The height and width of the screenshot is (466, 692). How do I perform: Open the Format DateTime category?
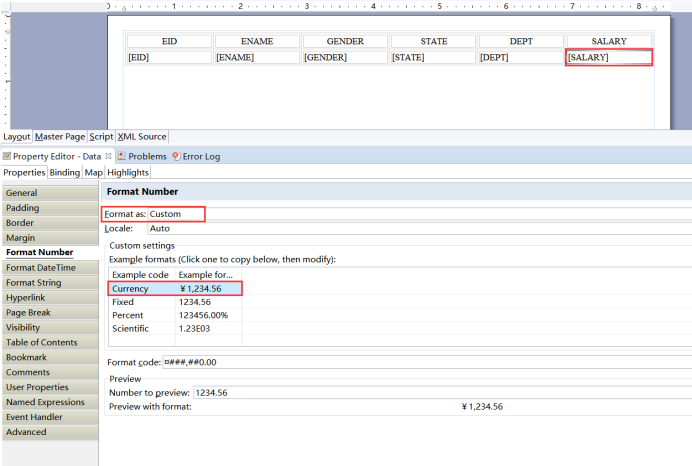tap(41, 268)
